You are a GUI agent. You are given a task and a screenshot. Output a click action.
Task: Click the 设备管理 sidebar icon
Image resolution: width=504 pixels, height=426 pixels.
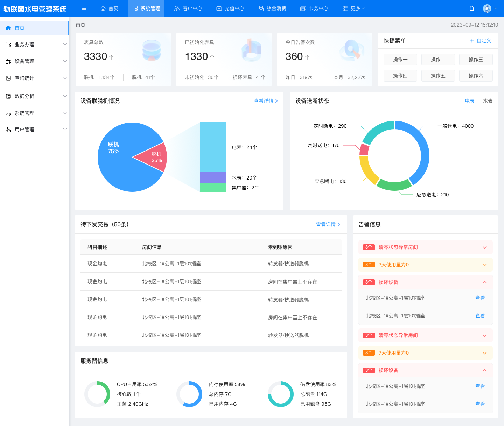8,61
